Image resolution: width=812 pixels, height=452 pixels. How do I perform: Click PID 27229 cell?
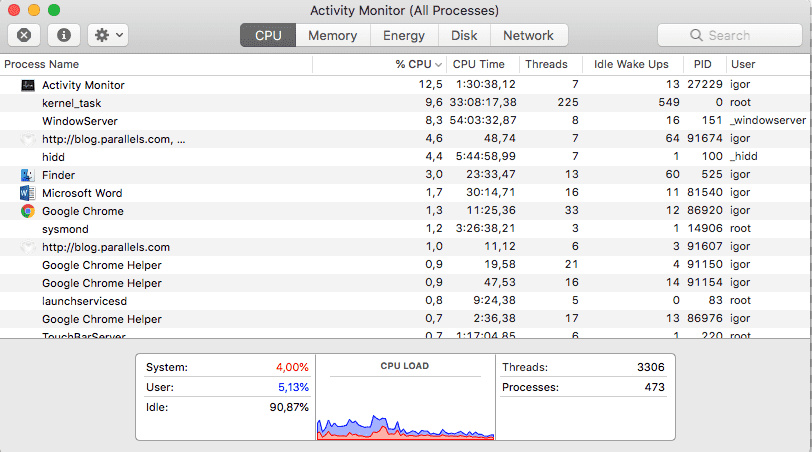704,84
